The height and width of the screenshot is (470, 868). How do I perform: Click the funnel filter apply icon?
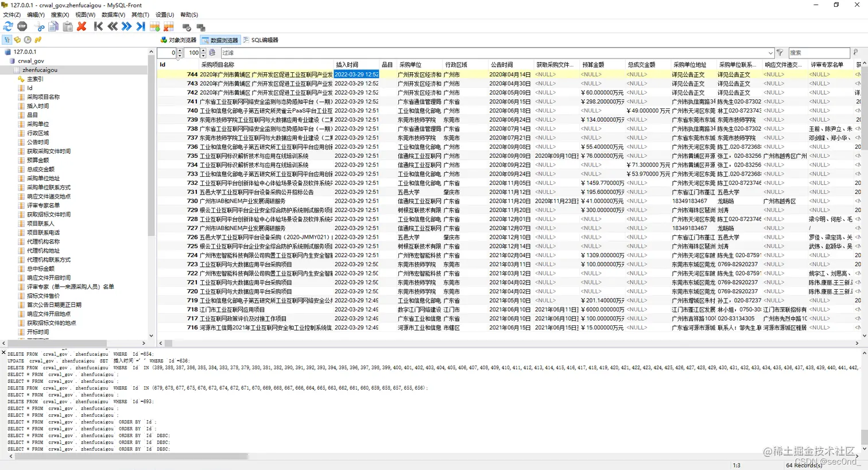coord(780,52)
